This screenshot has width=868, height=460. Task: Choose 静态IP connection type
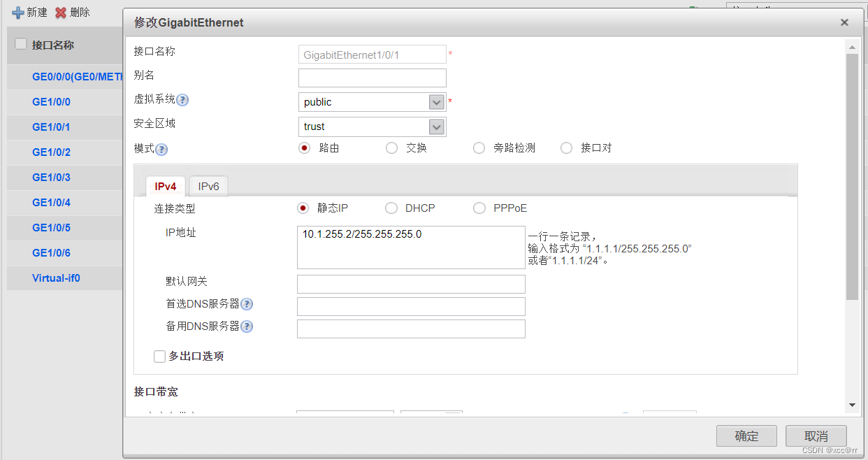(303, 208)
